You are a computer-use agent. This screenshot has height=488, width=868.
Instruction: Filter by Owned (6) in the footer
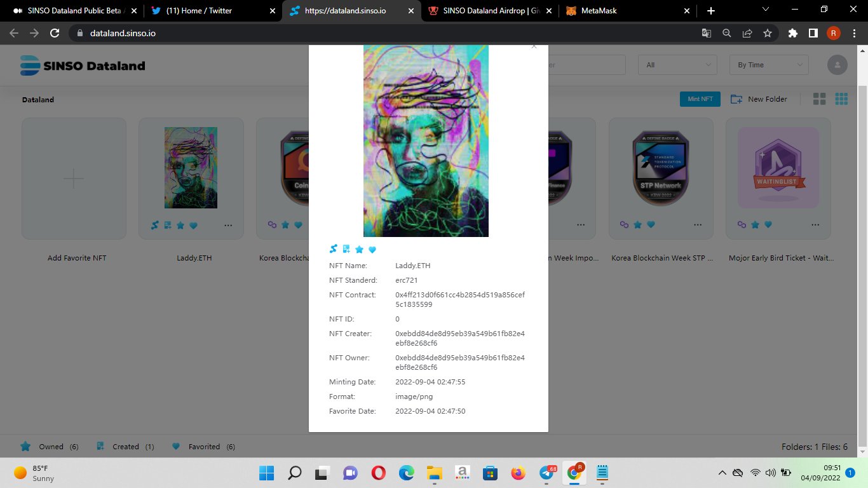50,447
